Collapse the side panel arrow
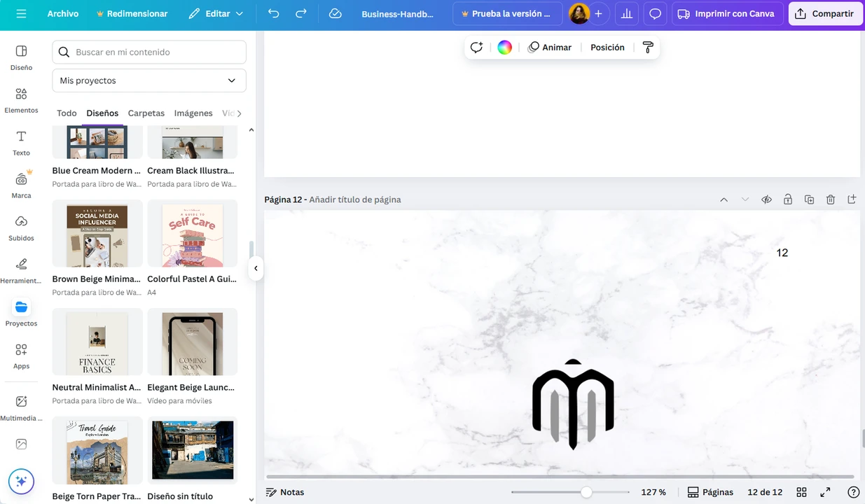 pyautogui.click(x=256, y=268)
